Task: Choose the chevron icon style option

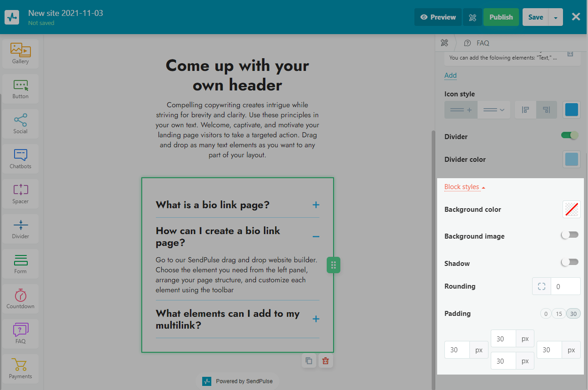Action: (494, 110)
